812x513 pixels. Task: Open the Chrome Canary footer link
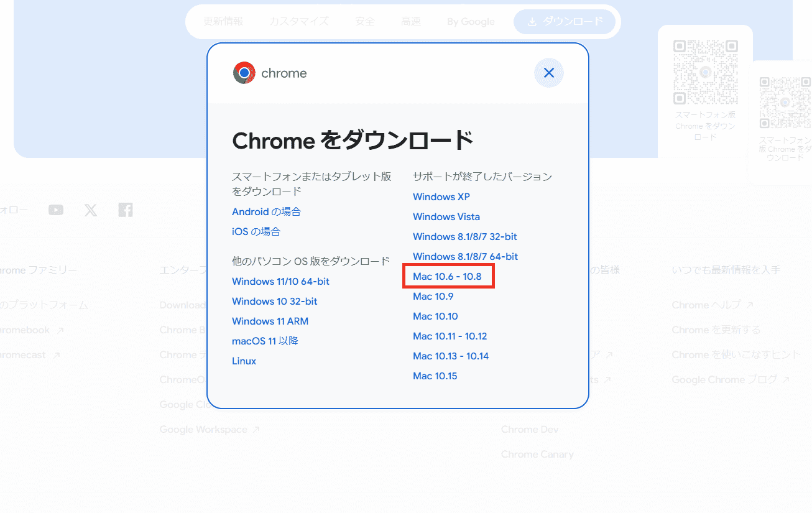(537, 454)
